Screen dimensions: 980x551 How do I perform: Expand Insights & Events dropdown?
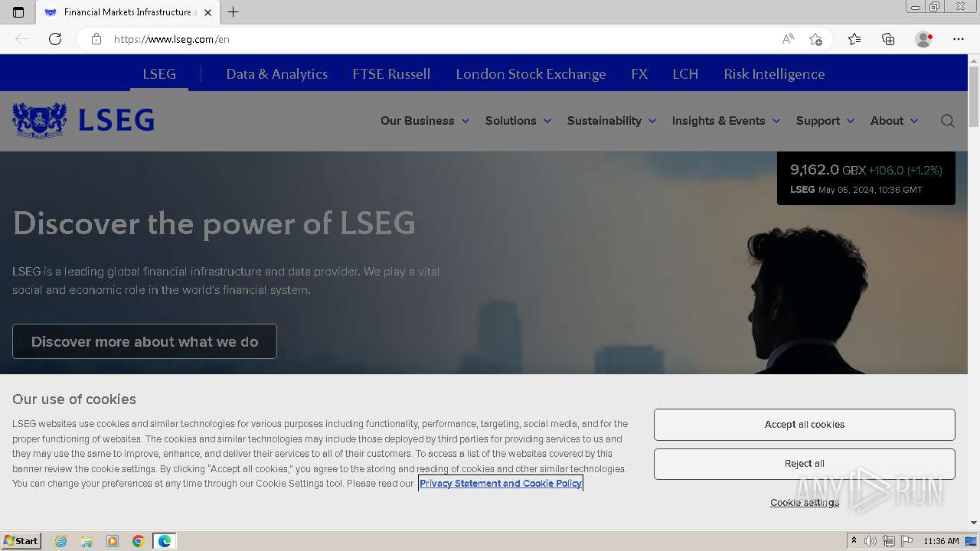(x=727, y=121)
